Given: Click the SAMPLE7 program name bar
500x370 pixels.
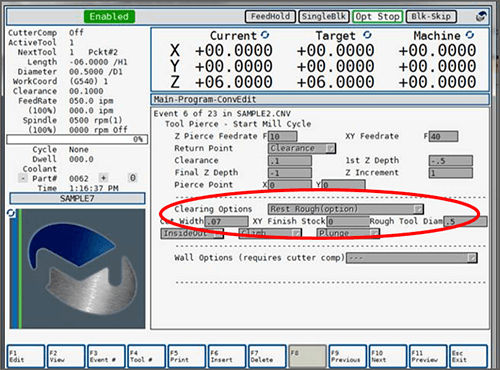Looking at the screenshot, I should 77,199.
